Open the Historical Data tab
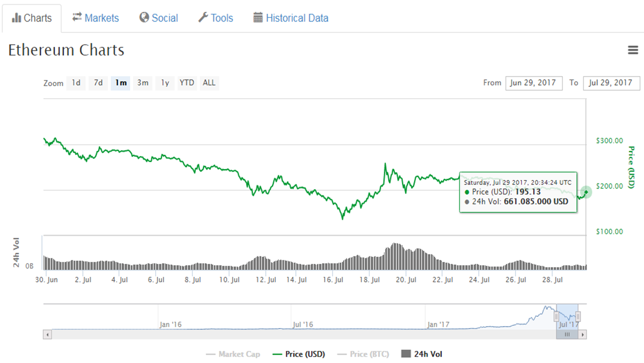644x363 pixels. 291,18
